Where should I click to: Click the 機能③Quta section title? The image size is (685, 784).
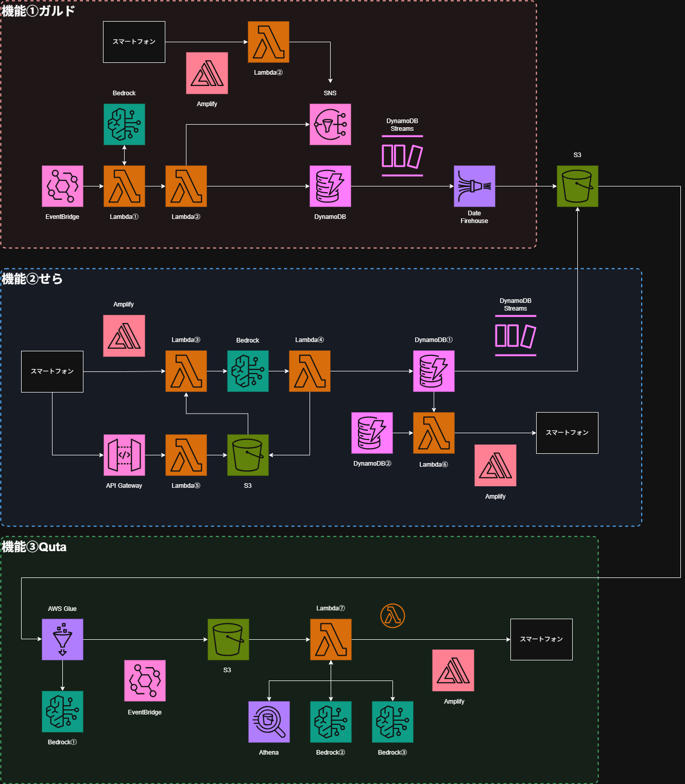point(35,547)
